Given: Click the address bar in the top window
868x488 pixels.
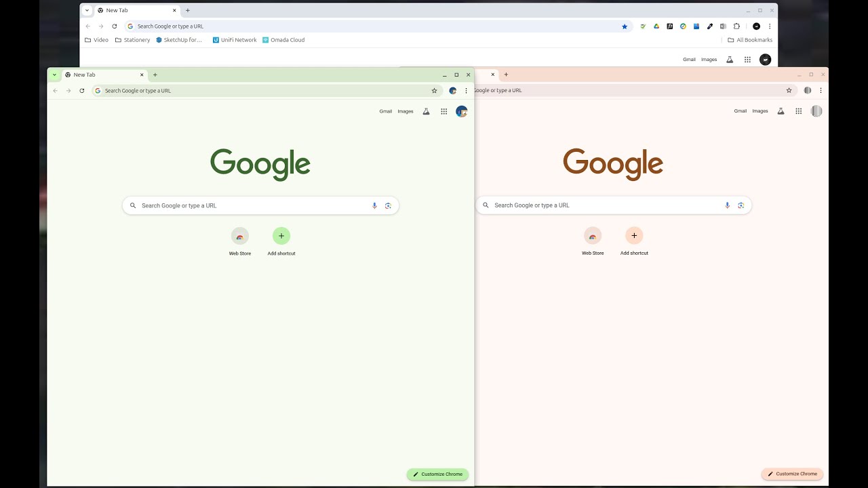Looking at the screenshot, I should pyautogui.click(x=378, y=26).
